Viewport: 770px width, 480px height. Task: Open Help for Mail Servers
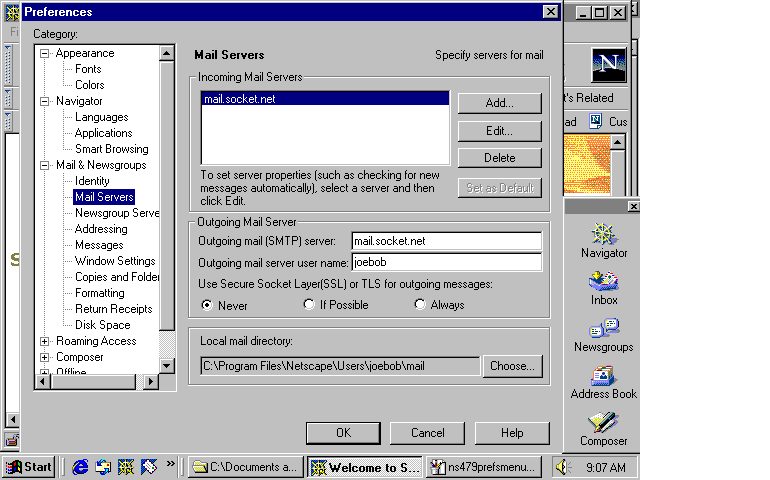512,433
